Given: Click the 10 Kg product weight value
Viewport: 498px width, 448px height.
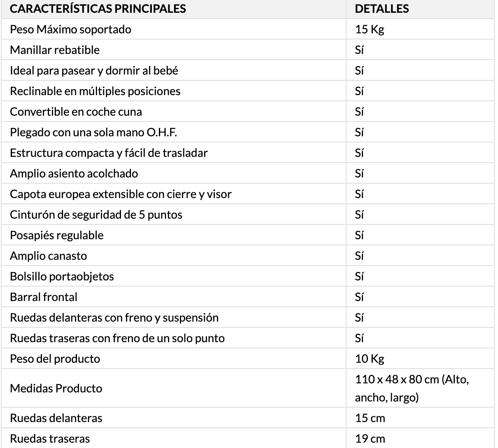Looking at the screenshot, I should coord(370,359).
